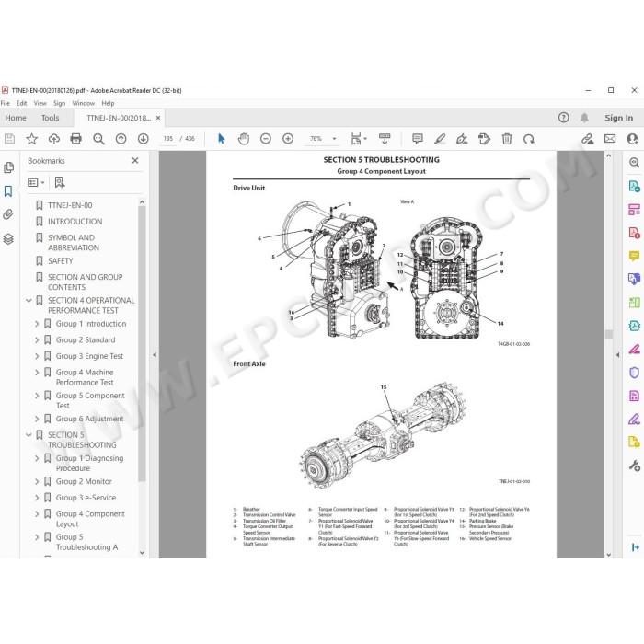Rotate the page view
644x644 pixels.
[x=529, y=139]
